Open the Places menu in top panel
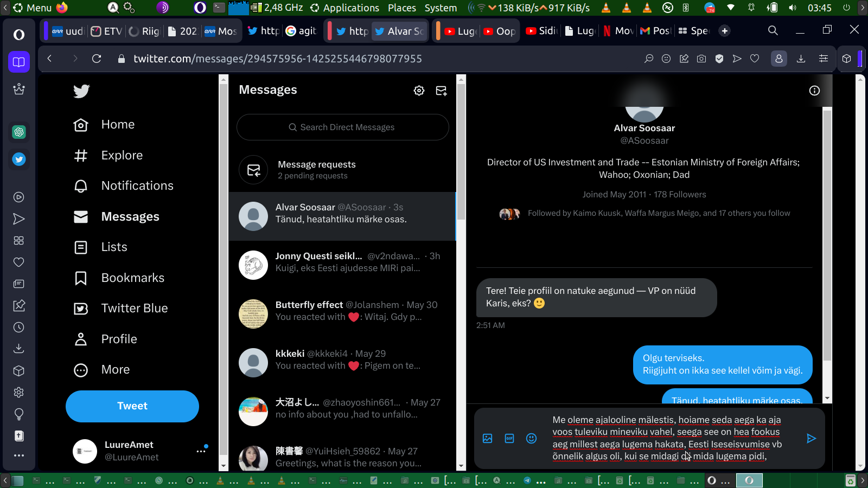The image size is (868, 488). (x=402, y=8)
